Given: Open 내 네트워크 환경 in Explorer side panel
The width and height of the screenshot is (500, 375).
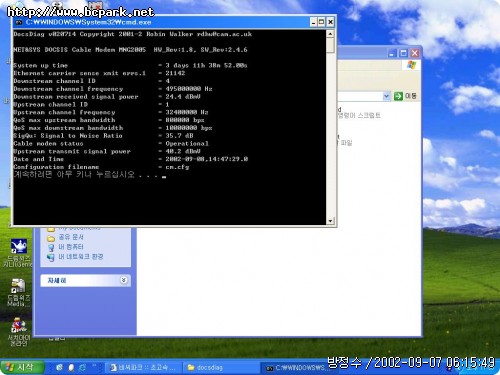Looking at the screenshot, I should coord(81,256).
